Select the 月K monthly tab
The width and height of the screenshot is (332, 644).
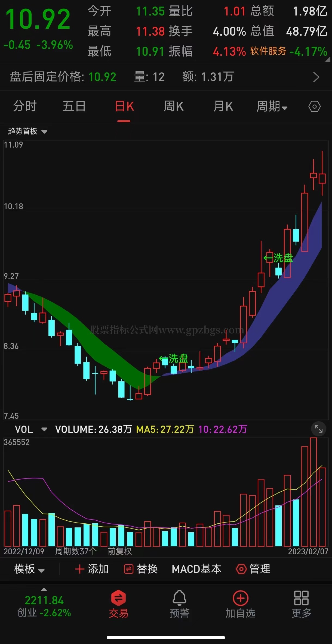pyautogui.click(x=223, y=107)
